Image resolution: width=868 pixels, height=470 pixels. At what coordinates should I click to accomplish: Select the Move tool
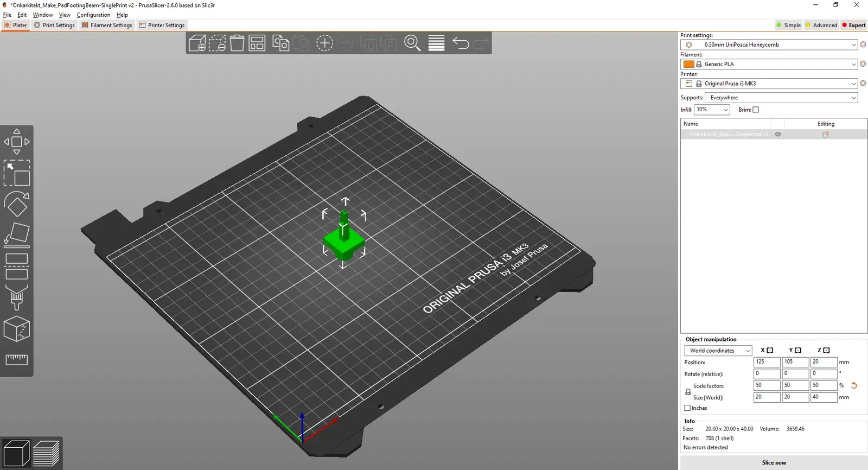pos(17,142)
